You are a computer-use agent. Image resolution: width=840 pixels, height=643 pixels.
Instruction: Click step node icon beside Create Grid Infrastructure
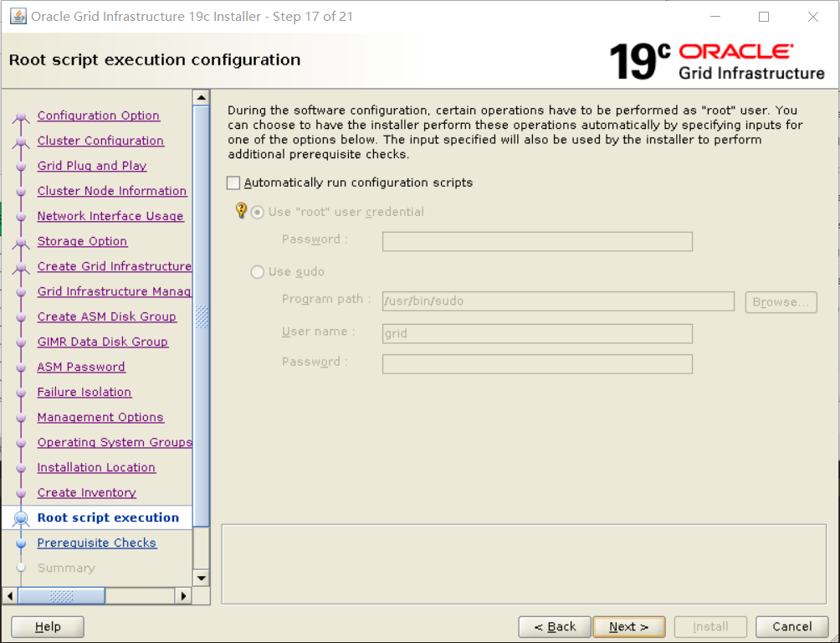(21, 268)
